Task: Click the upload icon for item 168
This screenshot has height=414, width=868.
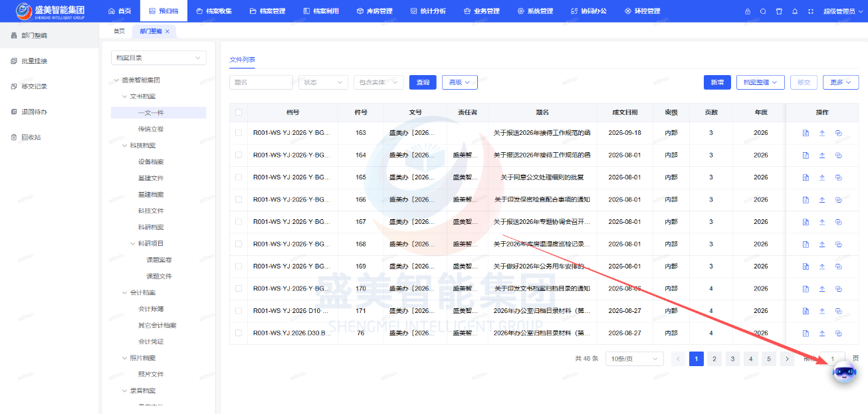Action: [821, 244]
